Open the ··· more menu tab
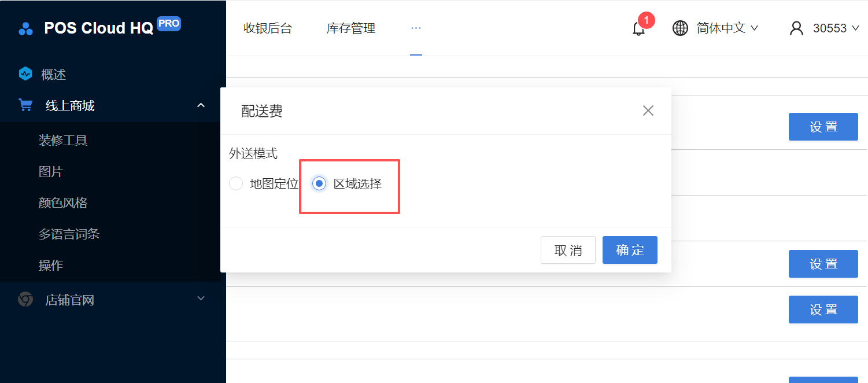868x383 pixels. pyautogui.click(x=416, y=28)
